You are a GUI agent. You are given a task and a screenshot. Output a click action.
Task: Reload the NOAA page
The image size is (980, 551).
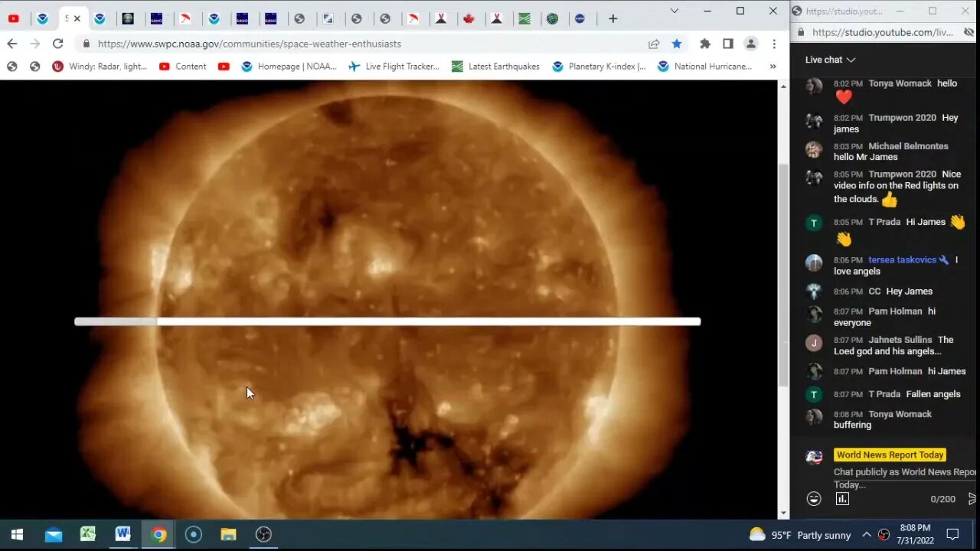(x=58, y=44)
